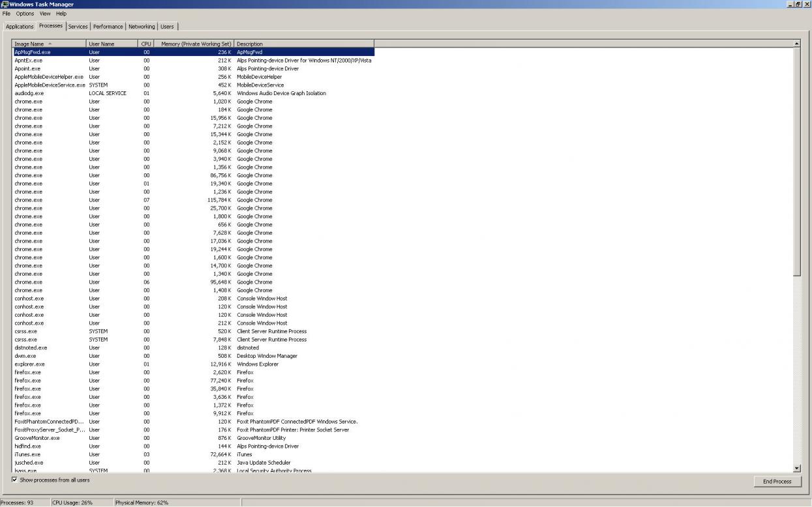Select the audiodg.exe process
Image resolution: width=812 pixels, height=507 pixels.
(193, 93)
